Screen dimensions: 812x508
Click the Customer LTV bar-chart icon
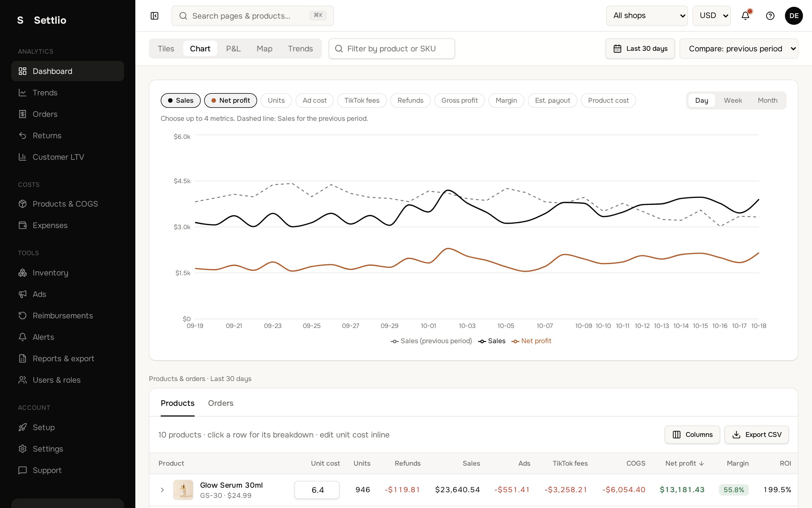[x=23, y=157]
